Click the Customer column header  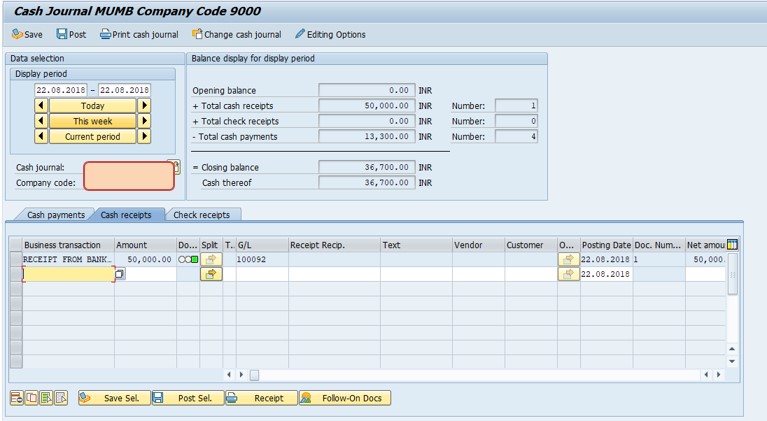tap(531, 245)
